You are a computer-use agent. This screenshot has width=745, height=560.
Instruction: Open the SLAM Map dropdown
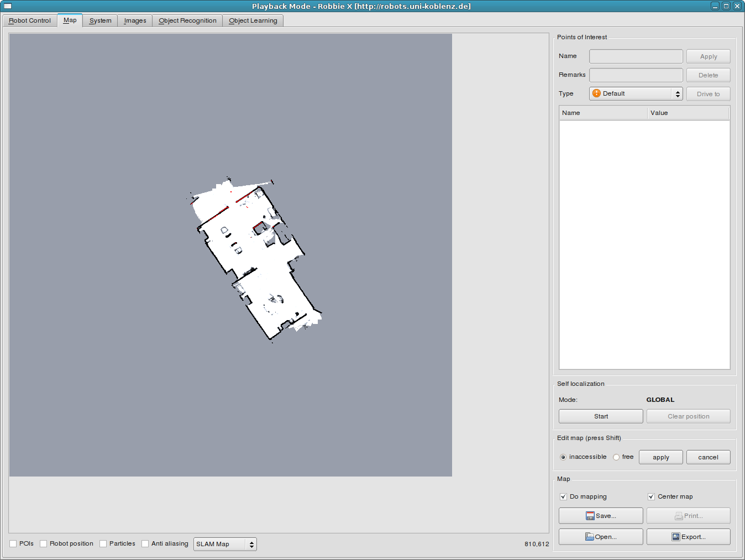pyautogui.click(x=225, y=544)
